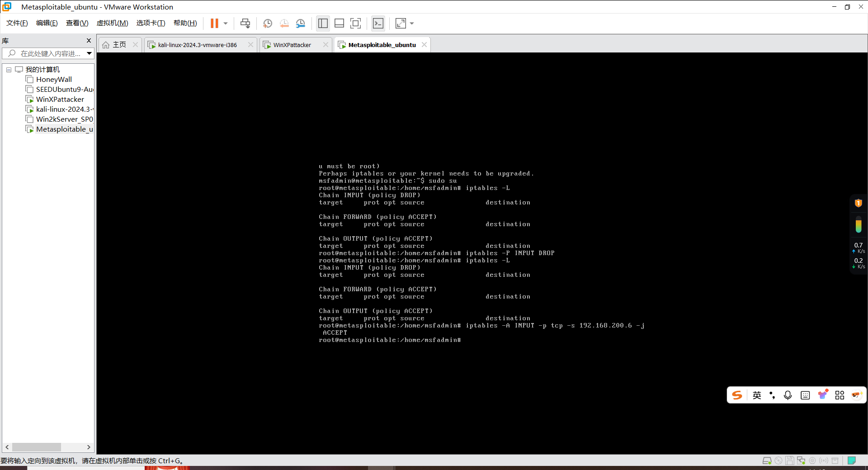This screenshot has height=470, width=868.
Task: Close the WinXPattacker tab
Action: point(325,45)
